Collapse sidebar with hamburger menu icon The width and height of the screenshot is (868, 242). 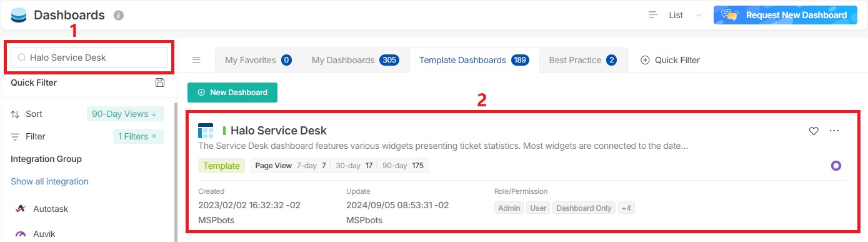[x=196, y=60]
